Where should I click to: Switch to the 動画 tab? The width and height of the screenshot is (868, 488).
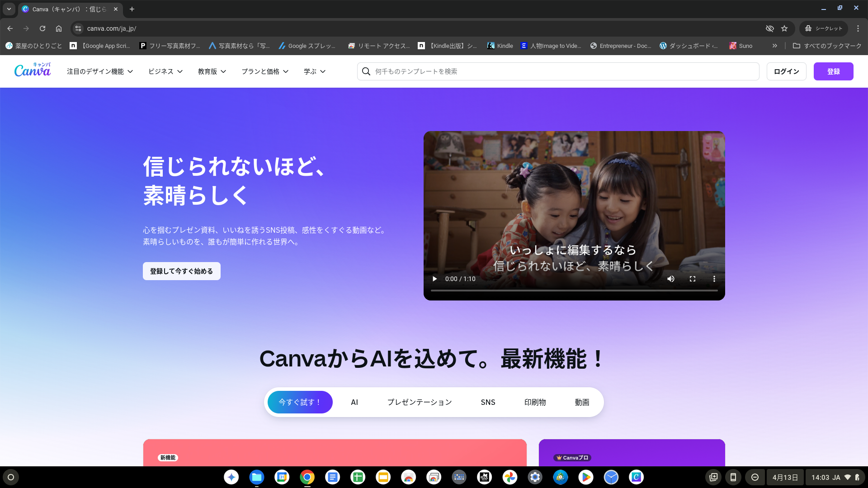(x=582, y=402)
